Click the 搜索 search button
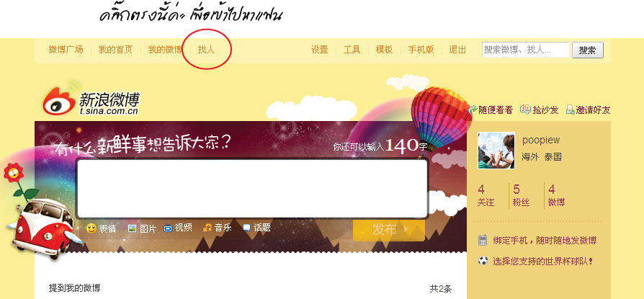The width and height of the screenshot is (644, 299). (588, 50)
